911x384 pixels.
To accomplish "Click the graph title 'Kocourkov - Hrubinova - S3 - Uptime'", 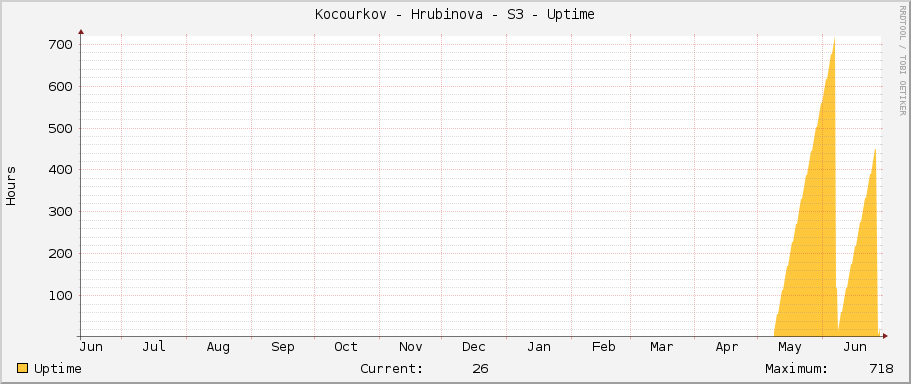I will tap(455, 15).
